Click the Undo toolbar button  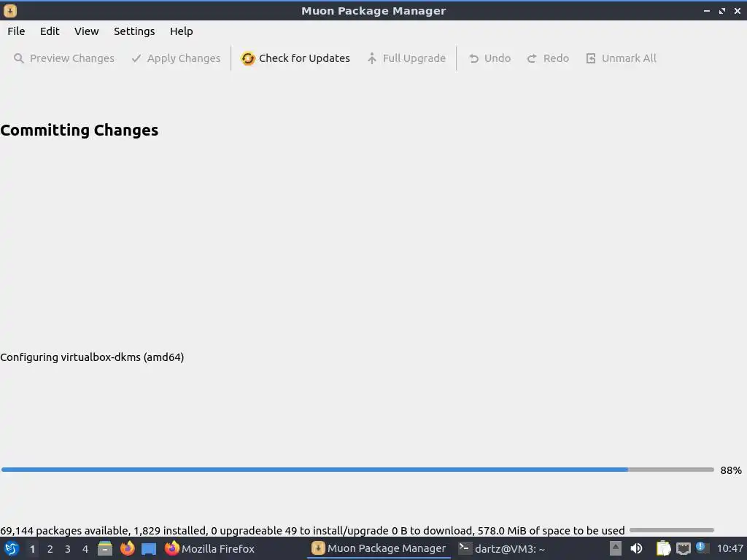pyautogui.click(x=489, y=58)
